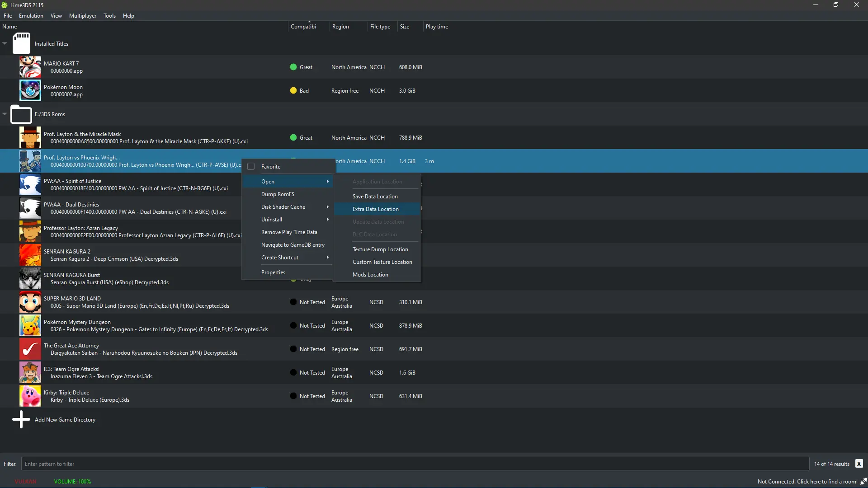The height and width of the screenshot is (488, 868).
Task: Open the Emulation menu
Action: (31, 15)
